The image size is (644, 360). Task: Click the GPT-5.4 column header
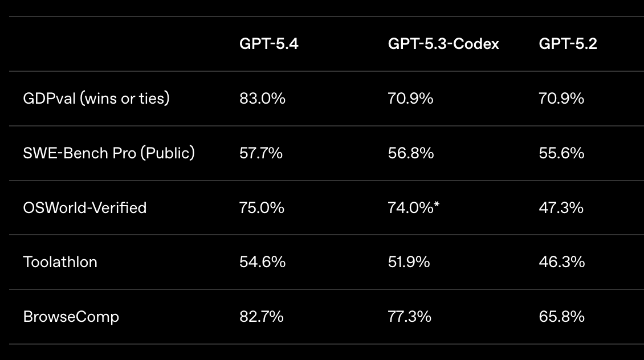[268, 44]
